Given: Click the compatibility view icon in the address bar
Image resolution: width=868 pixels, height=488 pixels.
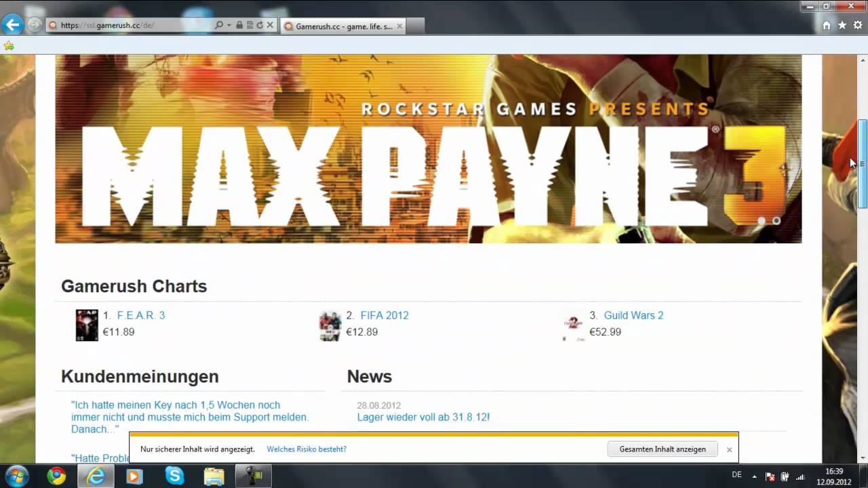Looking at the screenshot, I should pyautogui.click(x=250, y=25).
